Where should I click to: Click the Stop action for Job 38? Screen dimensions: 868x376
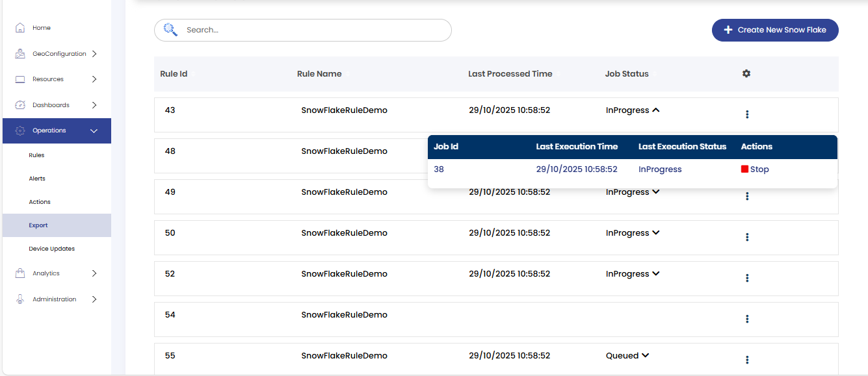click(x=755, y=169)
